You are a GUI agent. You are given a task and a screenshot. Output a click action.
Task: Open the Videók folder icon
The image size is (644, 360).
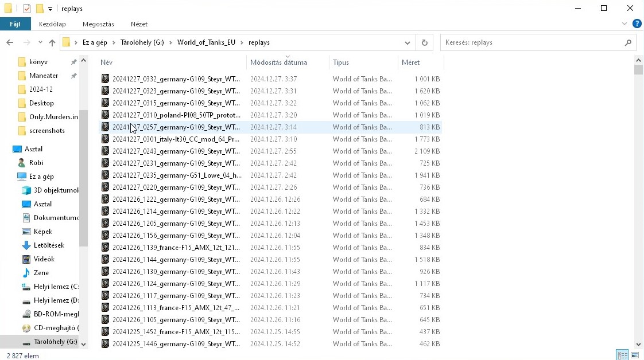coord(26,259)
